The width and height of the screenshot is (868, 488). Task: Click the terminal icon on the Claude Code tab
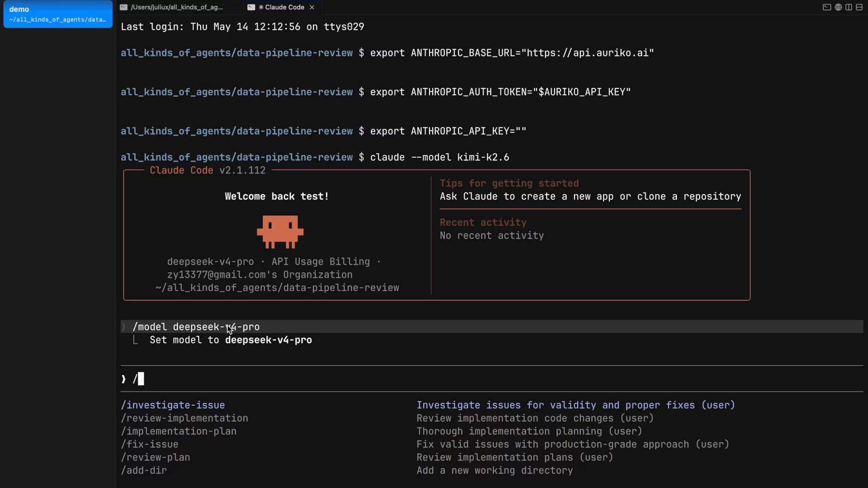click(x=251, y=7)
